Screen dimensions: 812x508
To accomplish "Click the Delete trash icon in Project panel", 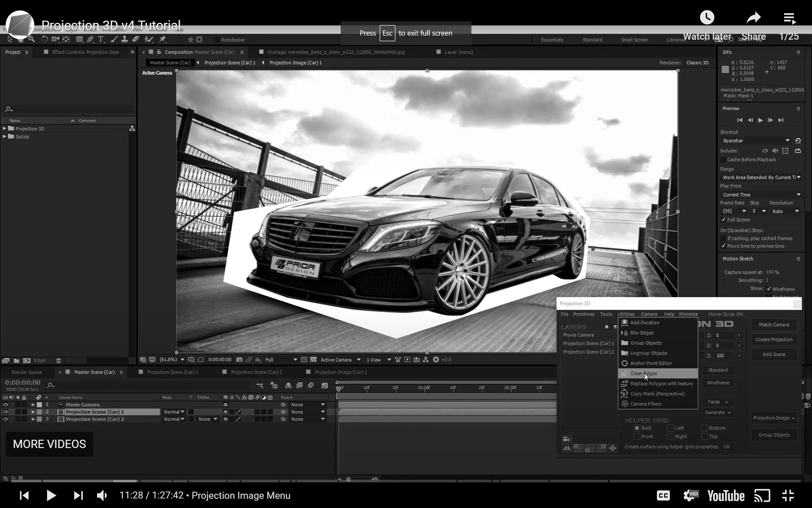I will pos(58,360).
